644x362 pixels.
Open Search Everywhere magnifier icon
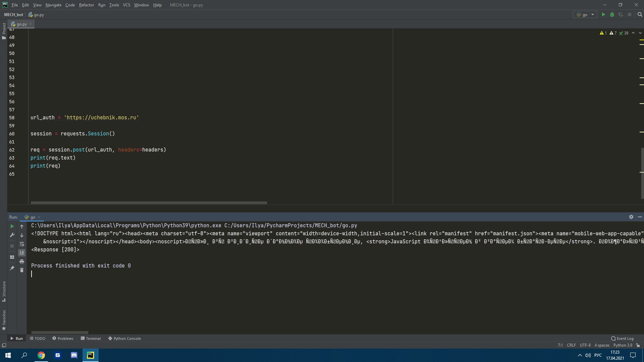click(x=640, y=15)
